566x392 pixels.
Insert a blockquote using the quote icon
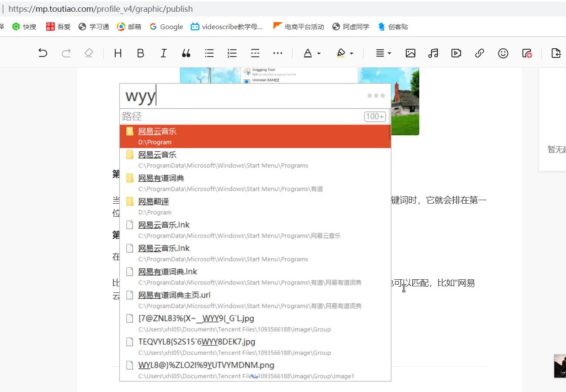point(186,53)
